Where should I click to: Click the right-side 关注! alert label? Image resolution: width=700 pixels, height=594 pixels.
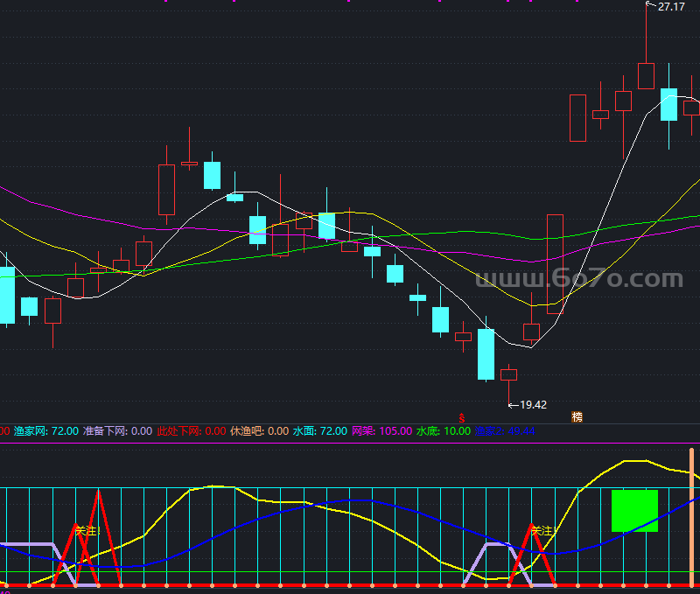544,531
